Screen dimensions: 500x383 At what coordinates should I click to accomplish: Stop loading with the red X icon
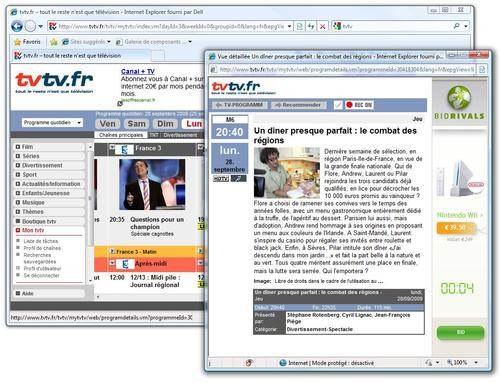click(322, 26)
